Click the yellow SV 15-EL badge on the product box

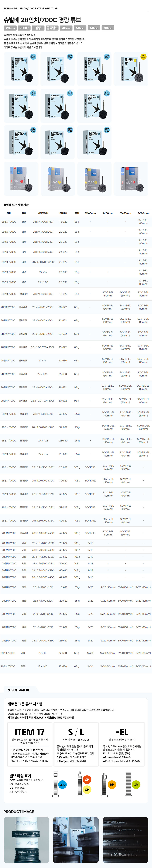[x=143, y=57]
